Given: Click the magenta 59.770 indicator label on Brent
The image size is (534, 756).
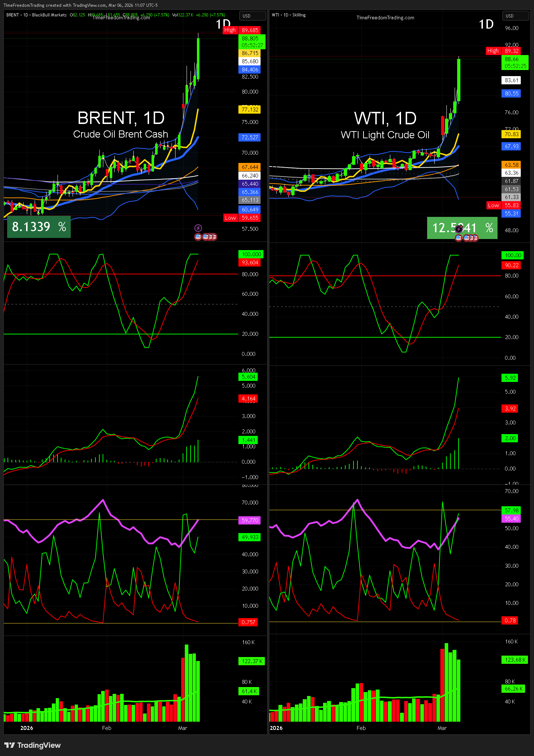Looking at the screenshot, I should click(249, 520).
